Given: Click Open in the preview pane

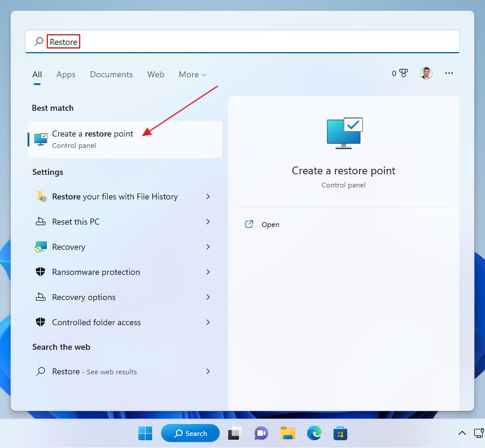Looking at the screenshot, I should pyautogui.click(x=270, y=225).
